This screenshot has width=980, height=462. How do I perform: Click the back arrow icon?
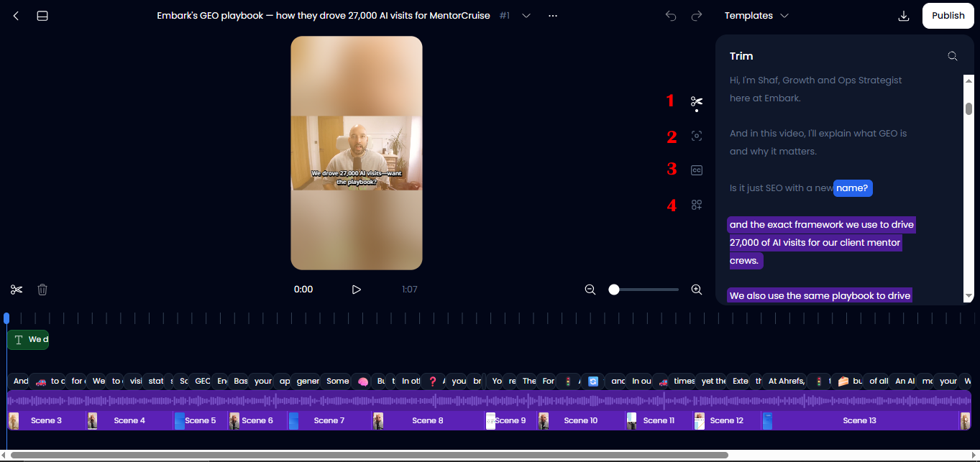[x=16, y=16]
